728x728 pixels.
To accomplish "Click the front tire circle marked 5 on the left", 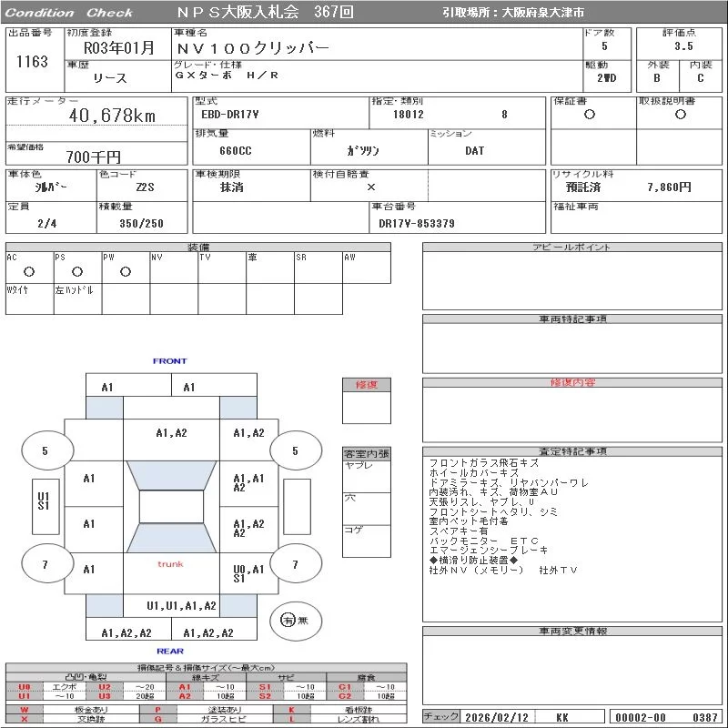I will pos(45,450).
